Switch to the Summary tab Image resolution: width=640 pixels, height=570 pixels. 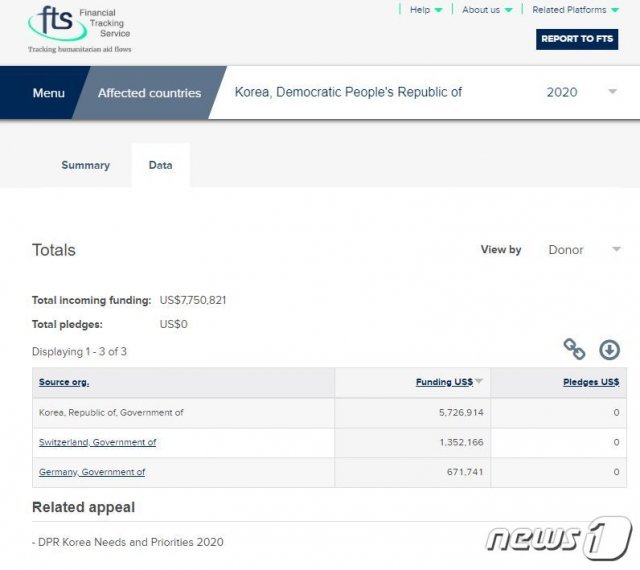86,165
